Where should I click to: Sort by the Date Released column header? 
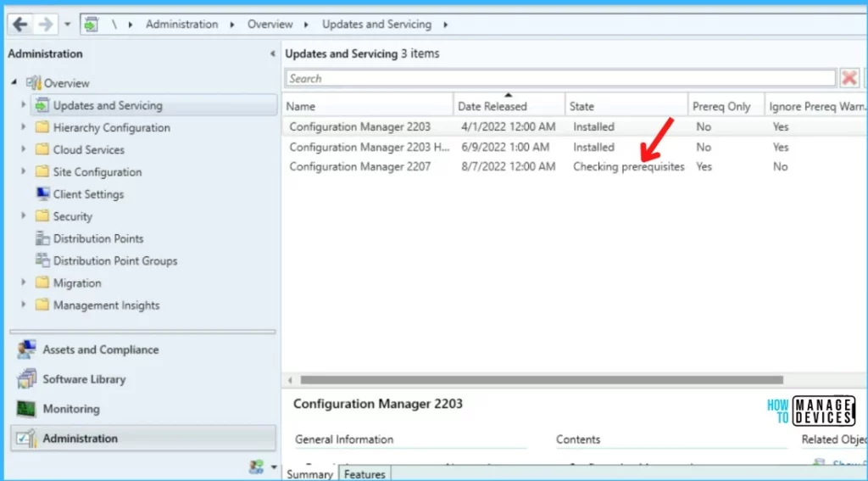509,106
